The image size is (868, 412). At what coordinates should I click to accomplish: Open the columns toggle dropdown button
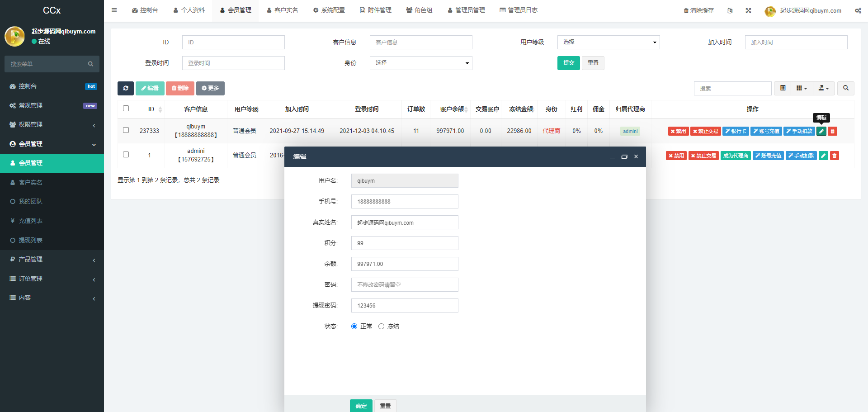802,88
